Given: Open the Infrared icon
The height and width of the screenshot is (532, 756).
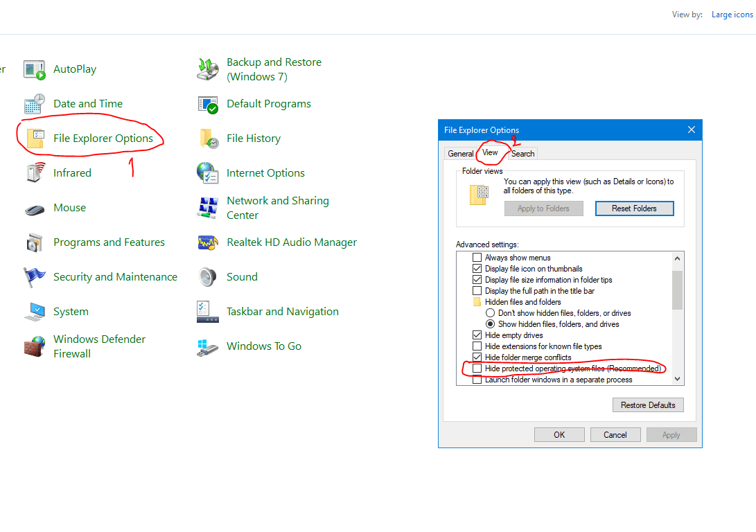Looking at the screenshot, I should pyautogui.click(x=35, y=173).
